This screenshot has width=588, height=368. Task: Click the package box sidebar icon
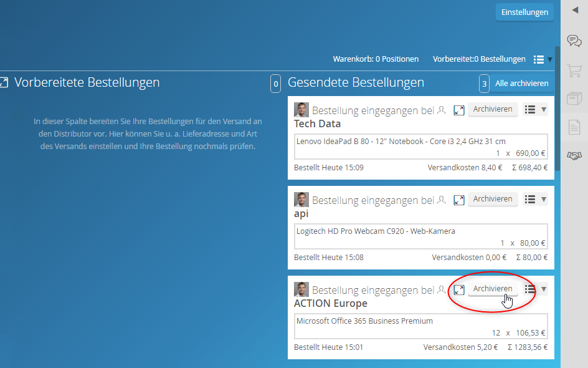point(574,99)
